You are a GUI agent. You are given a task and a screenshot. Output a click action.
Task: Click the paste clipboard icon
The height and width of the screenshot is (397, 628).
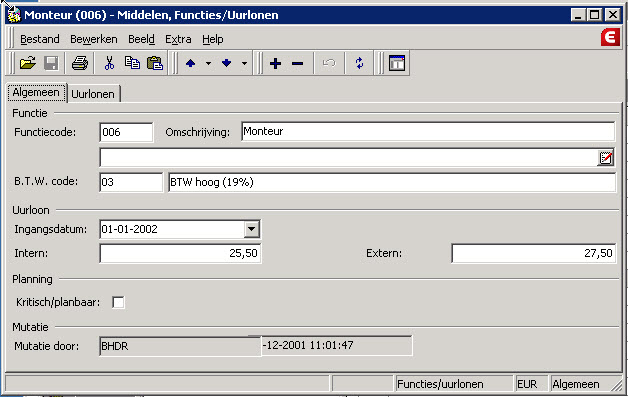[155, 63]
